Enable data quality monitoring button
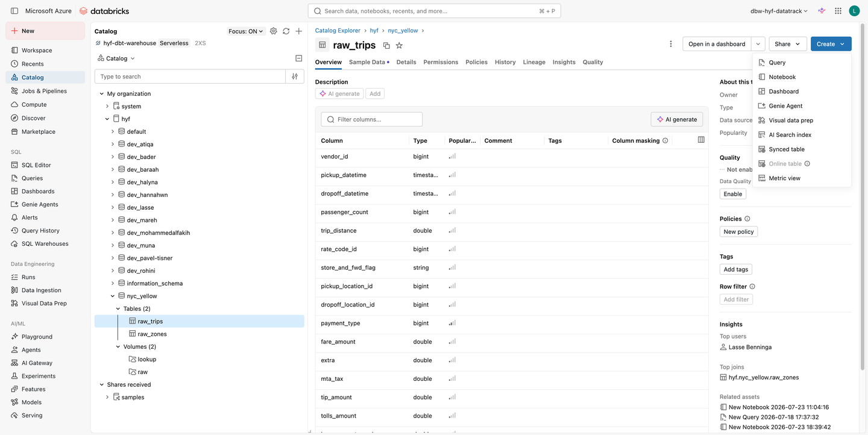This screenshot has height=435, width=868. (x=733, y=194)
